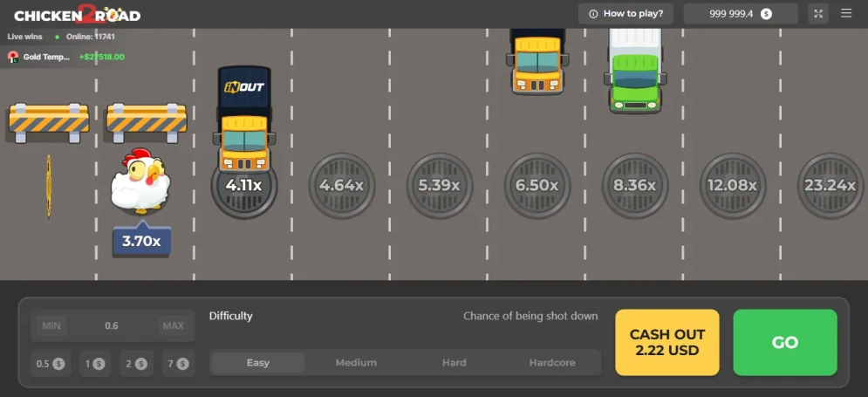
Task: Click the 4.64x manhole cover
Action: click(x=342, y=186)
